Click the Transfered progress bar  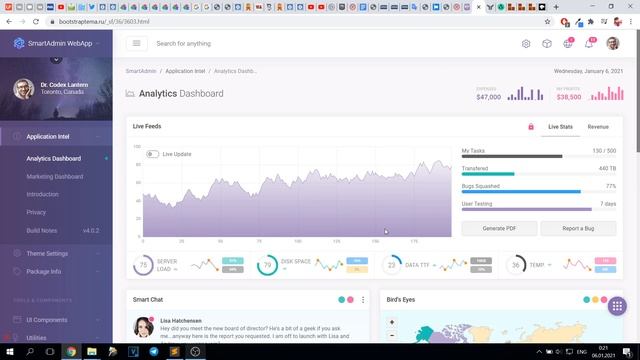tap(539, 174)
